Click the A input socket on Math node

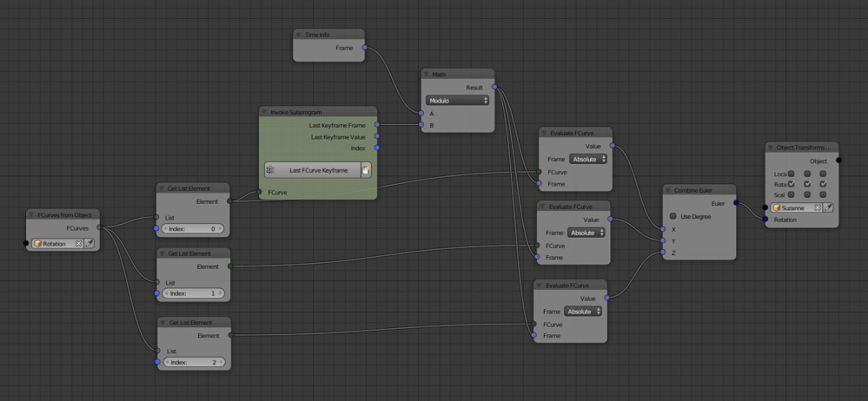(421, 113)
